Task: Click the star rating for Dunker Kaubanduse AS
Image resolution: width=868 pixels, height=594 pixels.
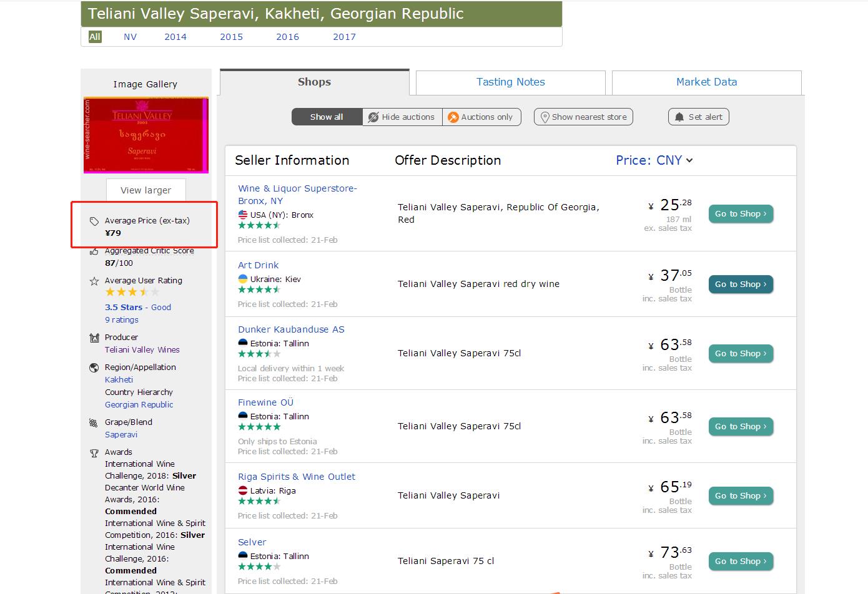Action: point(259,354)
